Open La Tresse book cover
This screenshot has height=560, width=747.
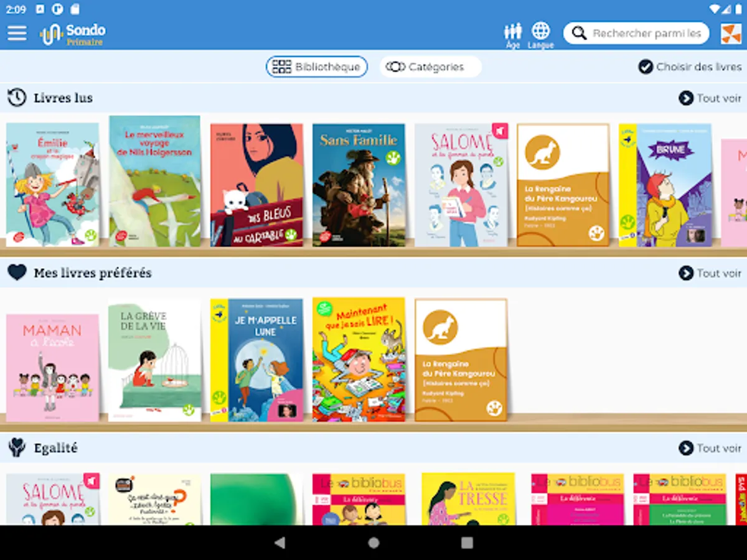coord(468,499)
